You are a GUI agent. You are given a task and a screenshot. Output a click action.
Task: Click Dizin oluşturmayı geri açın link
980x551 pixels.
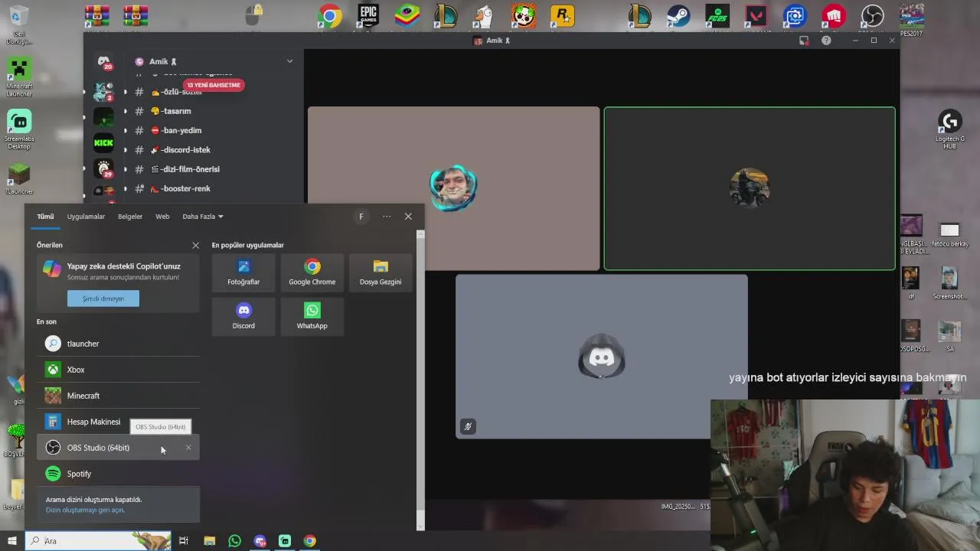tap(85, 510)
